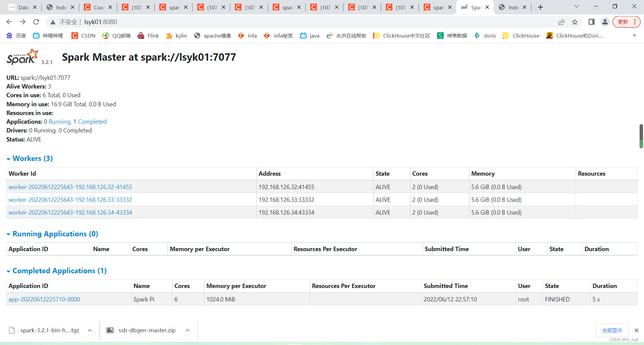The height and width of the screenshot is (345, 644).
Task: Open worker 192.168.126.32-41455 link
Action: 70,187
